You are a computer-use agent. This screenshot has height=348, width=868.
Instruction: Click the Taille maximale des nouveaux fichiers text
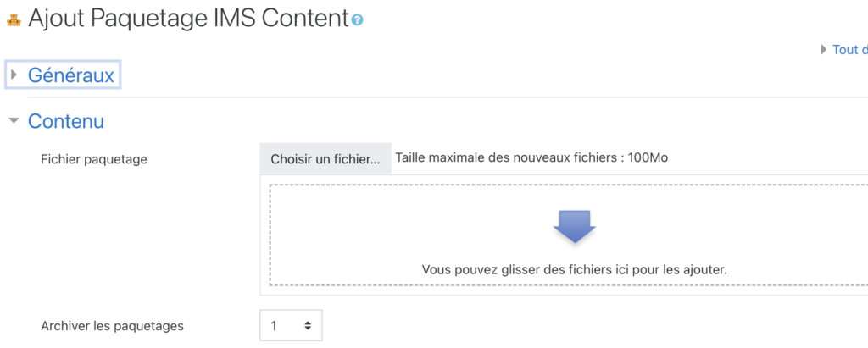tap(531, 157)
